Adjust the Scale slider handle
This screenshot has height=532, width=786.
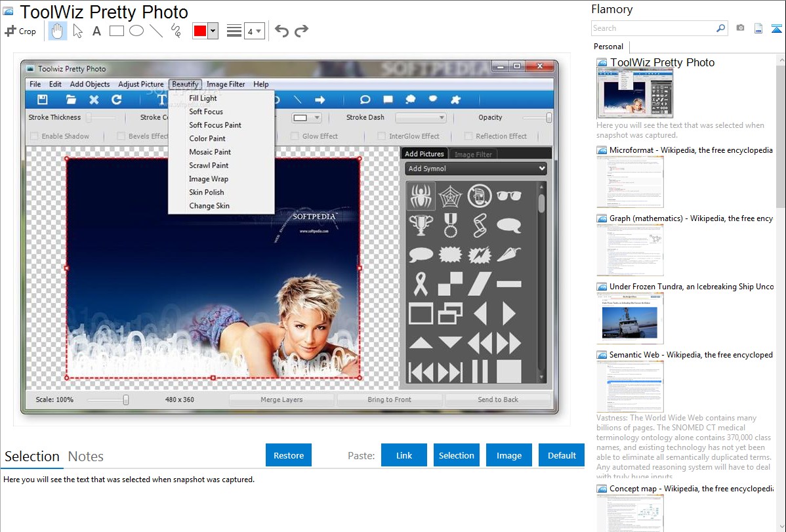pos(126,399)
